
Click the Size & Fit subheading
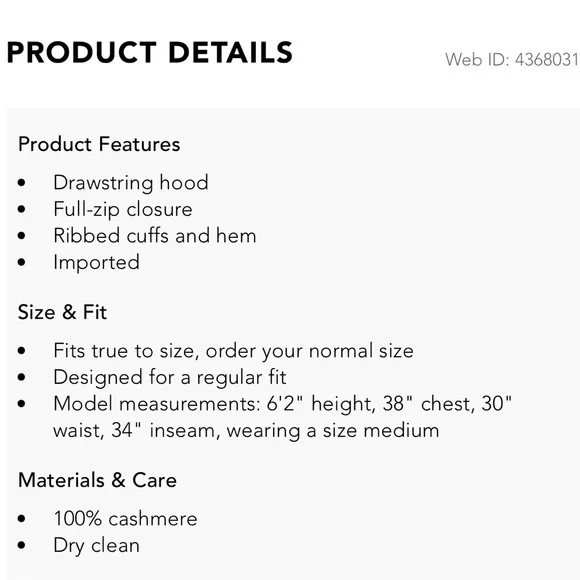click(63, 312)
